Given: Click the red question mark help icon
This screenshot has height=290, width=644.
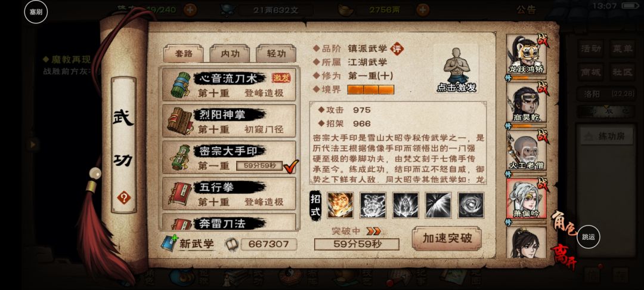Looking at the screenshot, I should [x=123, y=198].
